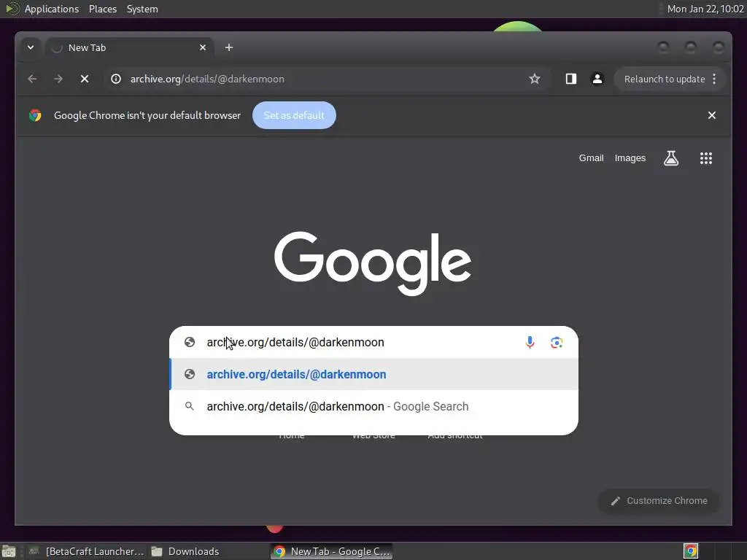Viewport: 747px width, 560px height.
Task: Focus the address bar showing archive.org URL
Action: pos(326,79)
